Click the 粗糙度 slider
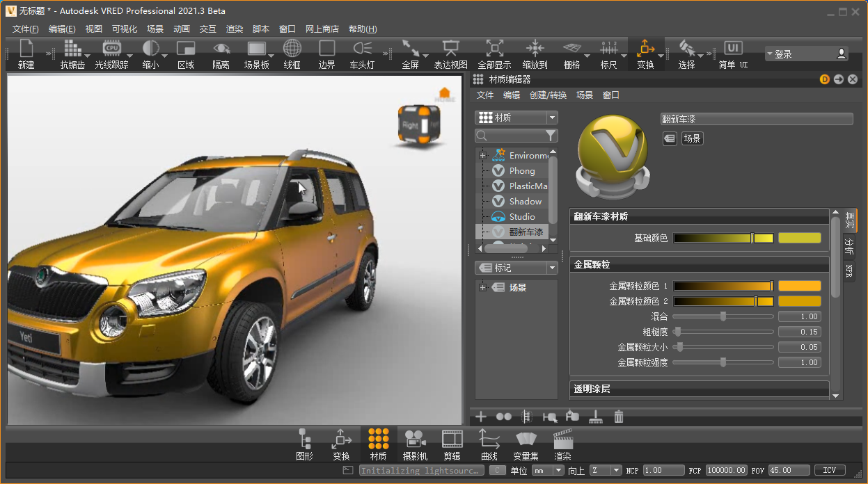This screenshot has width=868, height=484. click(x=723, y=332)
